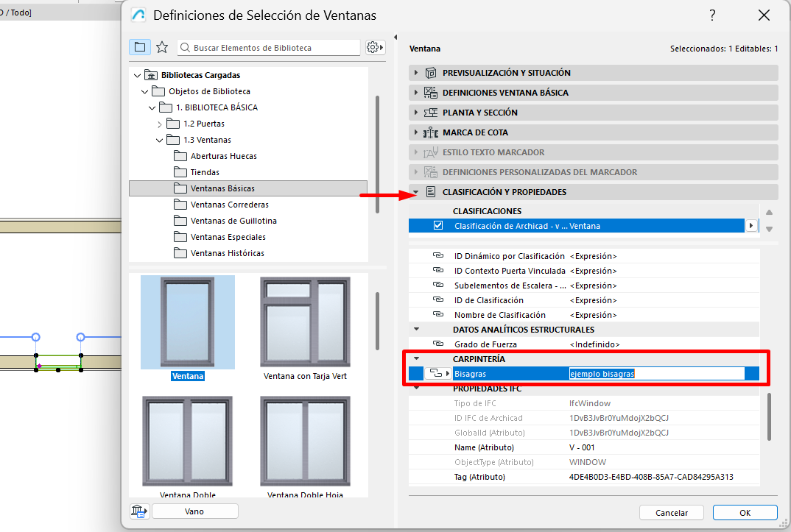Open the library search settings gear
Image resolution: width=791 pixels, height=532 pixels.
[375, 47]
